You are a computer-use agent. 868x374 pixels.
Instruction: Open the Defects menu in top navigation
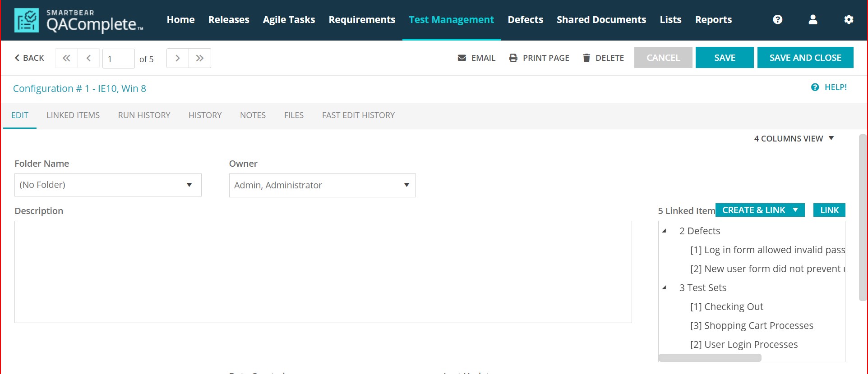(525, 20)
